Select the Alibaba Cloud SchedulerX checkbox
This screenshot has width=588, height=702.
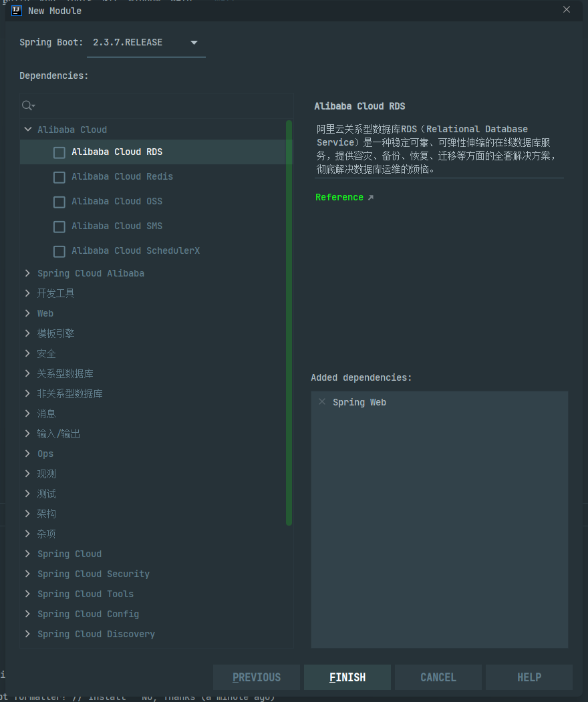[x=59, y=250]
